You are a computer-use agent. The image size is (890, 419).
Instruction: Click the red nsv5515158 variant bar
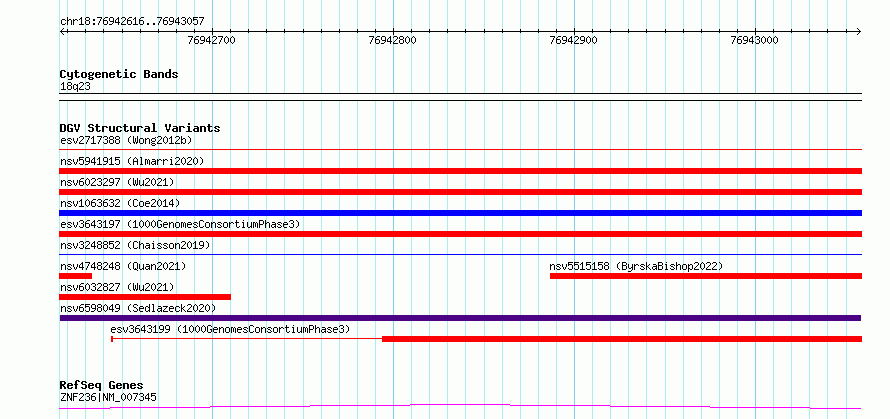tap(706, 276)
